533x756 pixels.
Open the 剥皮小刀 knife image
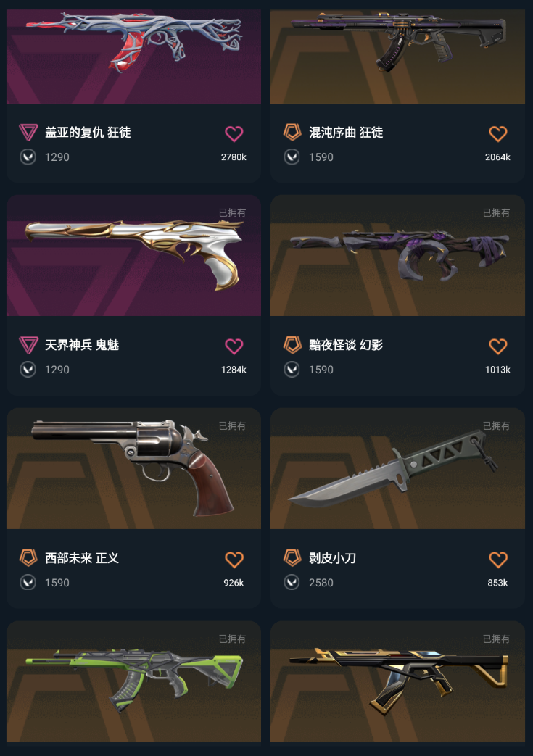tap(397, 469)
